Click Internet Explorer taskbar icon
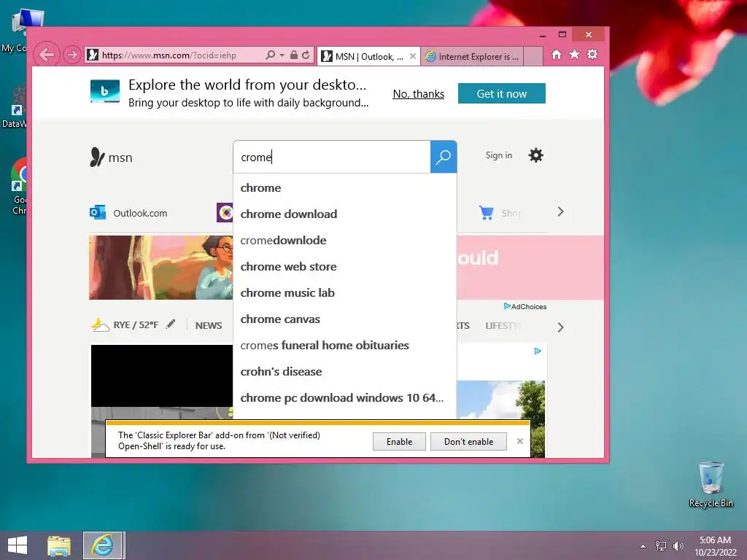 (104, 545)
